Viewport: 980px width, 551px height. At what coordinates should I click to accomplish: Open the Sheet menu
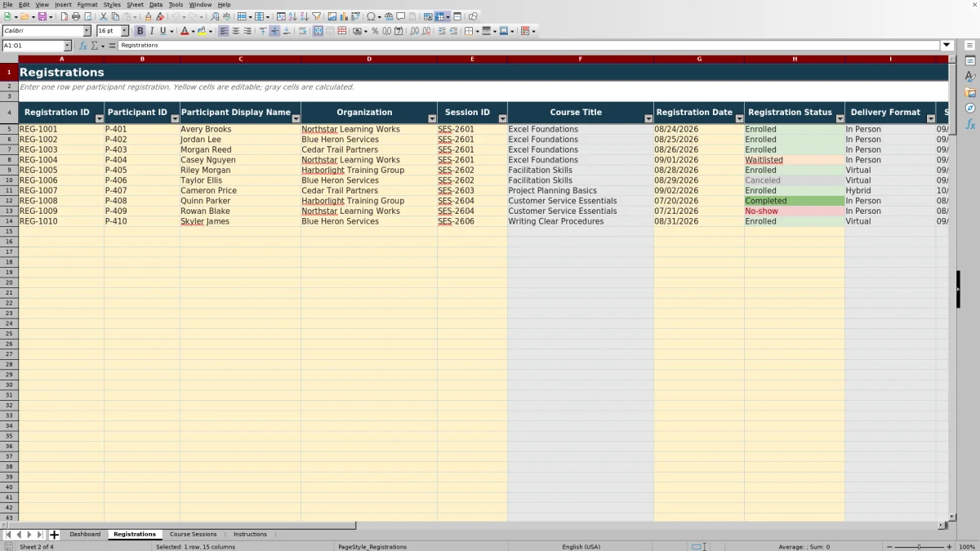135,4
